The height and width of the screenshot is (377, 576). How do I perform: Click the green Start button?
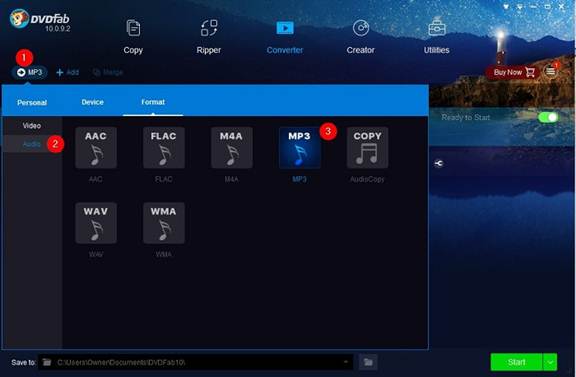coord(516,362)
